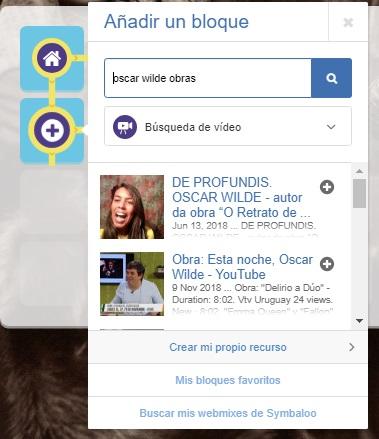Expand the Crear mi propio recurso chevron
This screenshot has width=379, height=439.
coord(352,347)
